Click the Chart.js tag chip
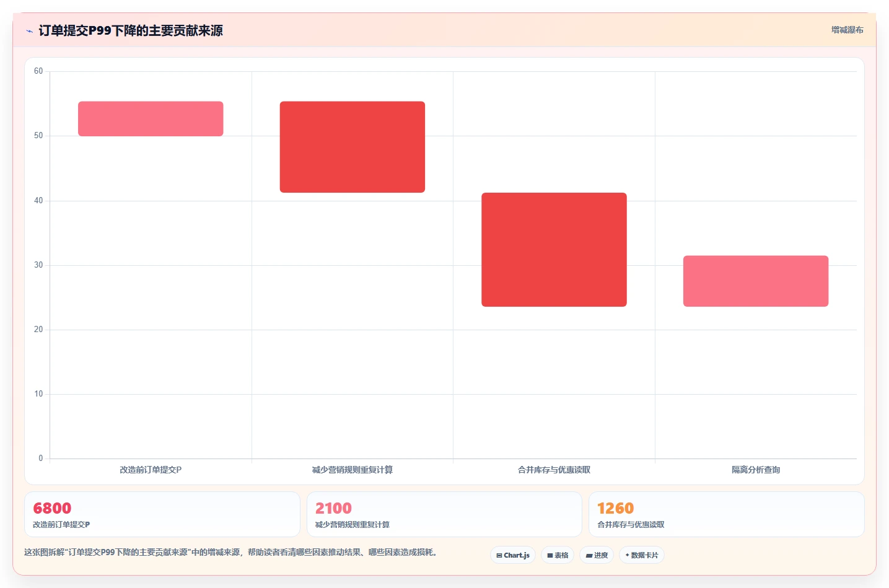 513,555
